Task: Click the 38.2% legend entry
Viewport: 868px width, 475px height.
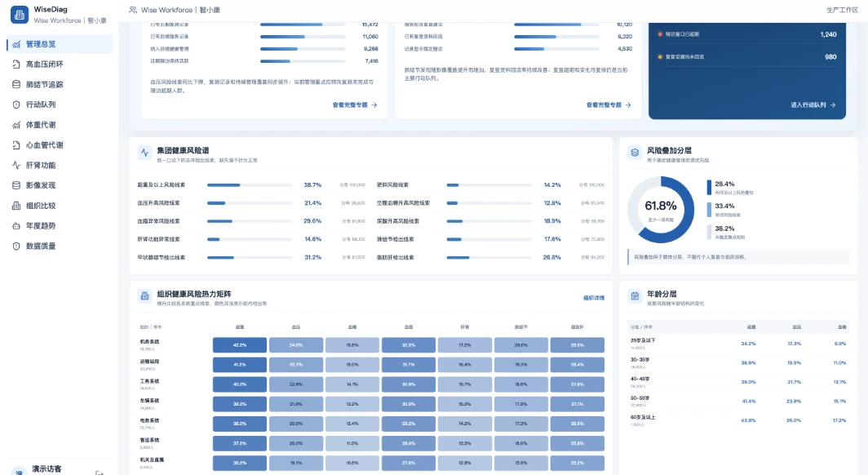Action: tap(726, 232)
